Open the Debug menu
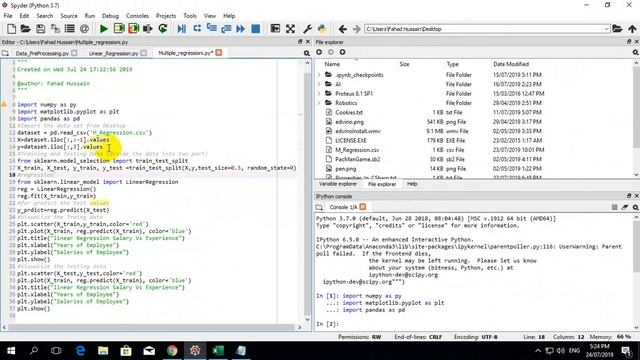This screenshot has width=640, height=360. coord(110,16)
